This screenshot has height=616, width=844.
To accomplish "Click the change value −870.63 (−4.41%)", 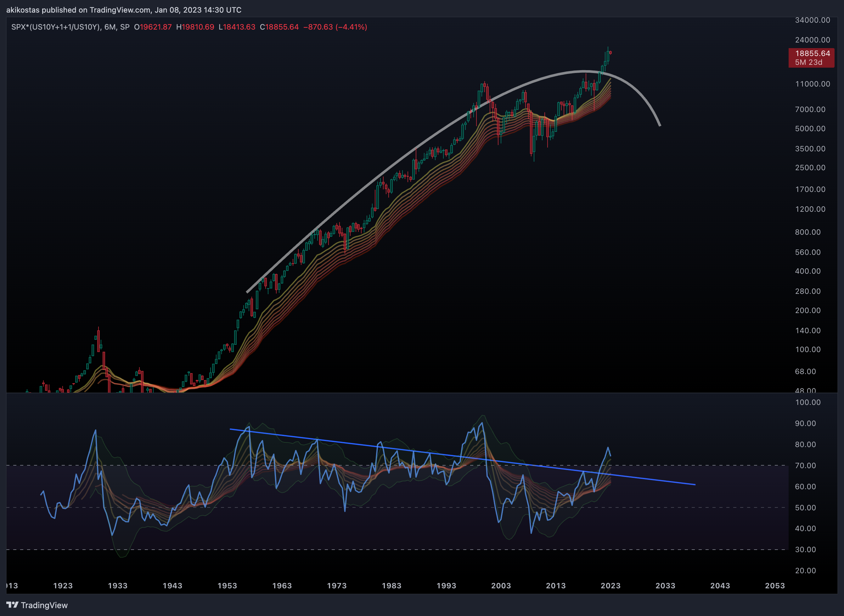I will [x=335, y=27].
